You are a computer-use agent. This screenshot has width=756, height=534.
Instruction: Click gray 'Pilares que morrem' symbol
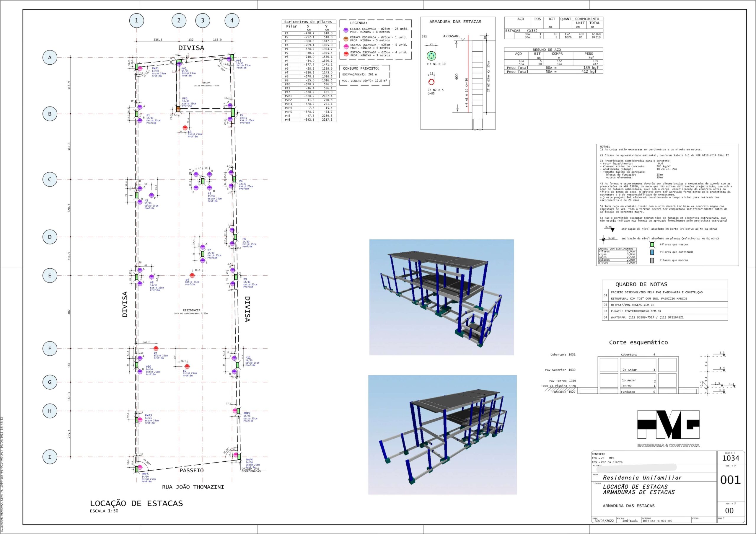tap(652, 260)
